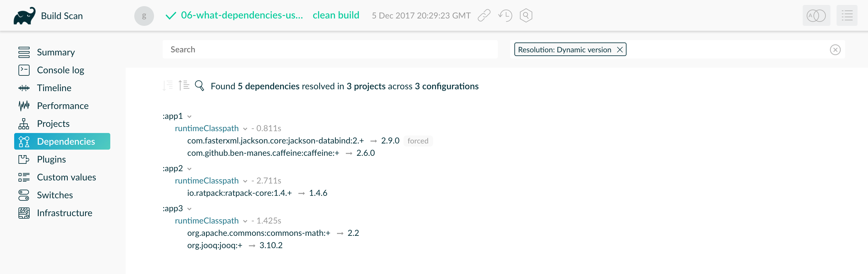Open the Custom values section
Image resolution: width=868 pixels, height=274 pixels.
tap(66, 177)
